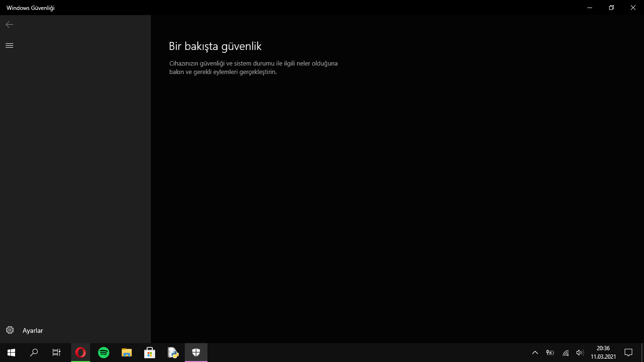Image resolution: width=644 pixels, height=362 pixels.
Task: Check battery status in system tray
Action: tap(550, 353)
